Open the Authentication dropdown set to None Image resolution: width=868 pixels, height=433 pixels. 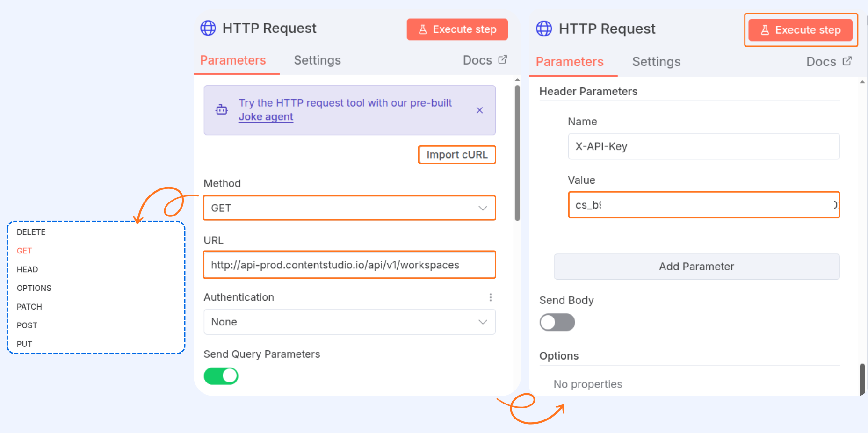coord(349,322)
